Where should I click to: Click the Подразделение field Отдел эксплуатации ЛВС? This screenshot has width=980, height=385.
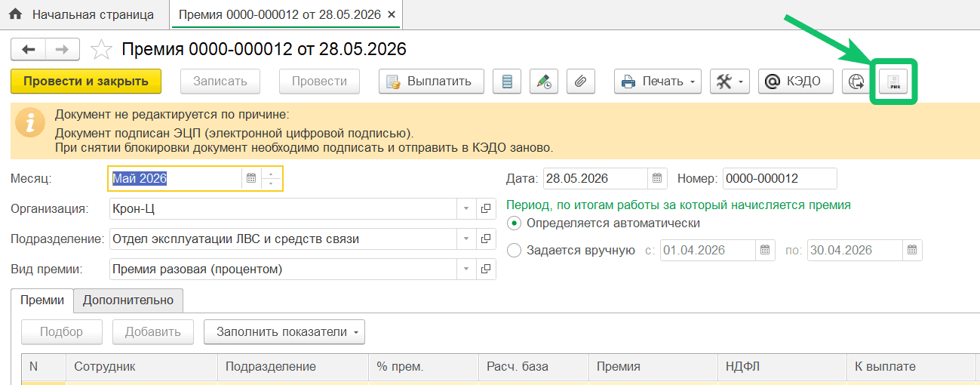pyautogui.click(x=284, y=239)
